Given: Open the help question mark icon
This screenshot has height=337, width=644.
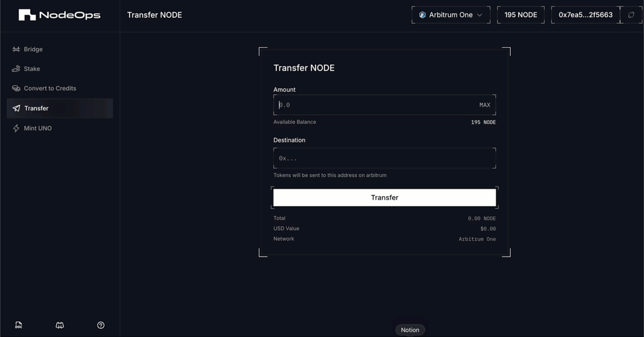Looking at the screenshot, I should click(101, 325).
